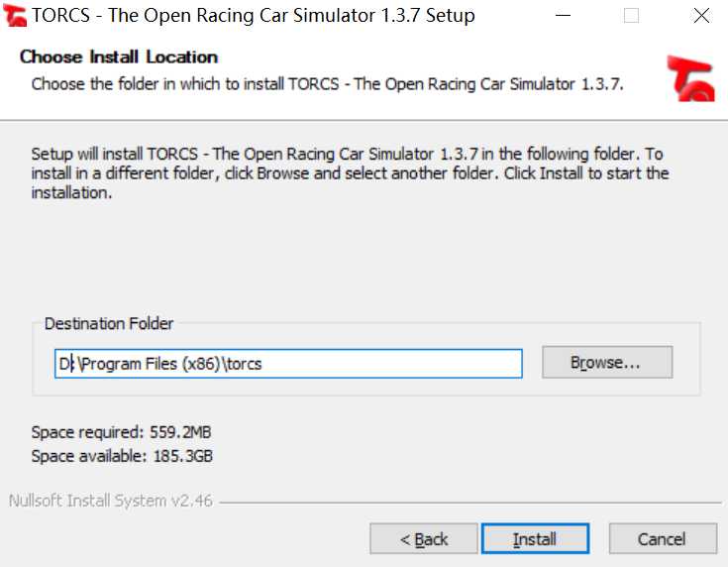Start installation with the Install button

(535, 539)
